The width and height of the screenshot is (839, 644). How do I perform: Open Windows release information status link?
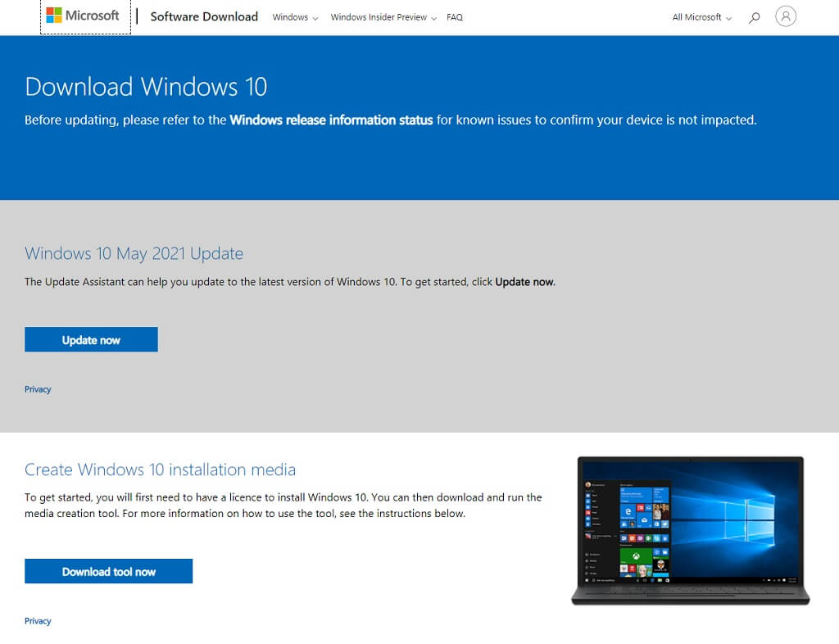pyautogui.click(x=331, y=120)
